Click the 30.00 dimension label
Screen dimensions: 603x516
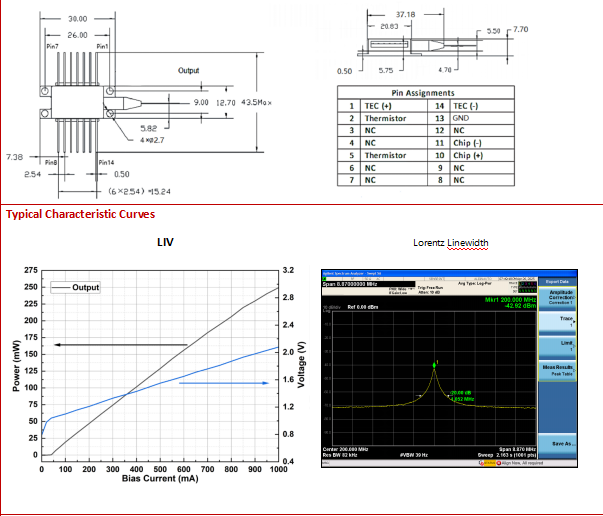78,19
